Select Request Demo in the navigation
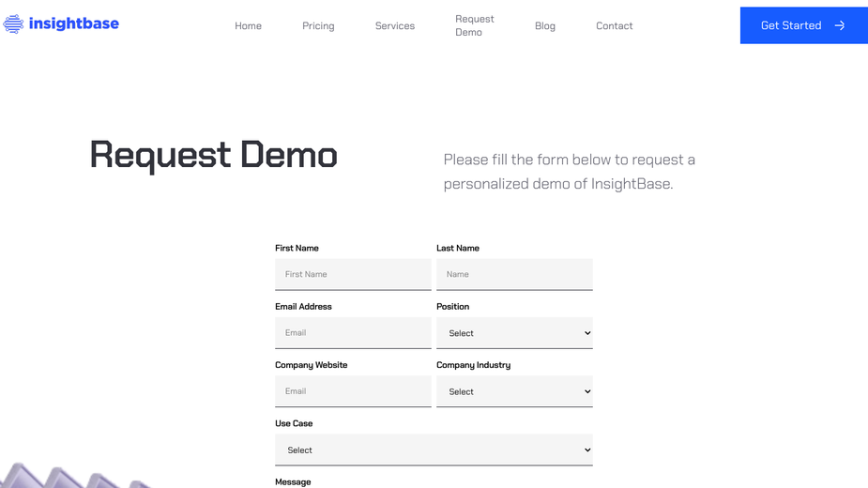Screen dimensions: 868x488 [x=475, y=25]
